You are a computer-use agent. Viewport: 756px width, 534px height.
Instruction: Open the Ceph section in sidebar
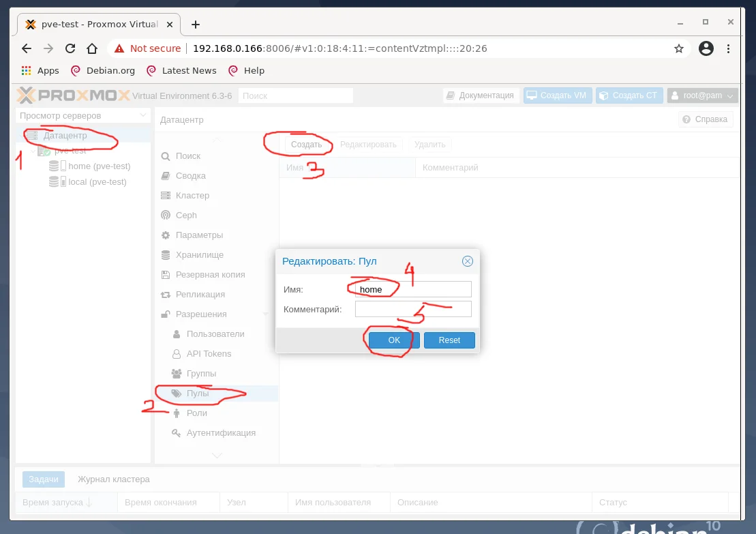coord(185,215)
